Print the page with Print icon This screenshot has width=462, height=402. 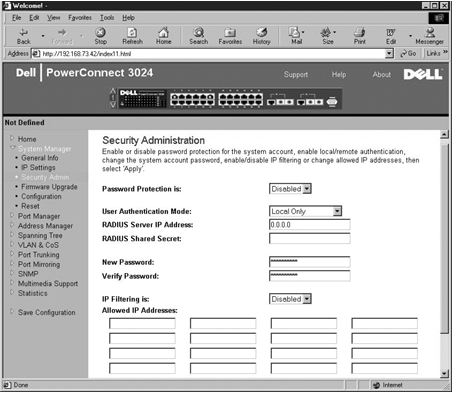point(359,36)
